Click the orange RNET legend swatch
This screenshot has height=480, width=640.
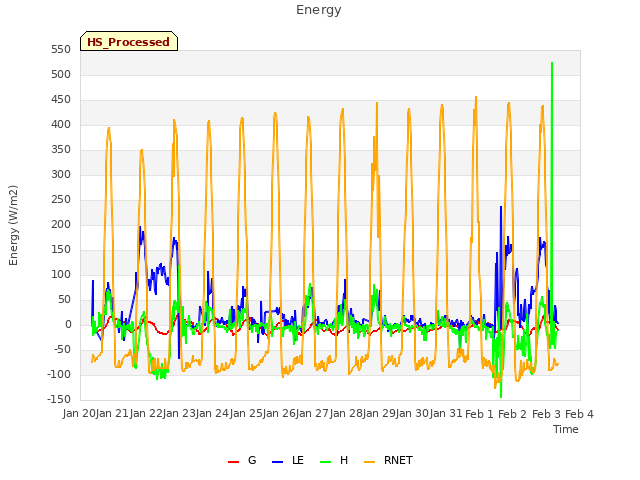369,462
